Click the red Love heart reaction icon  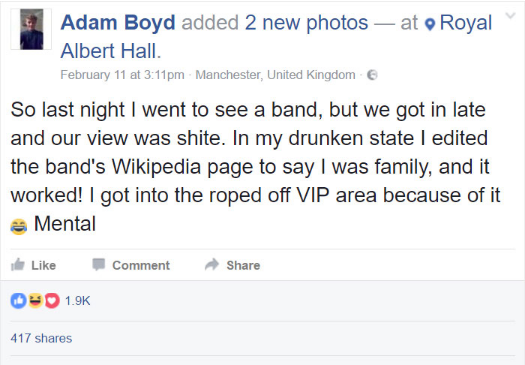tap(52, 300)
